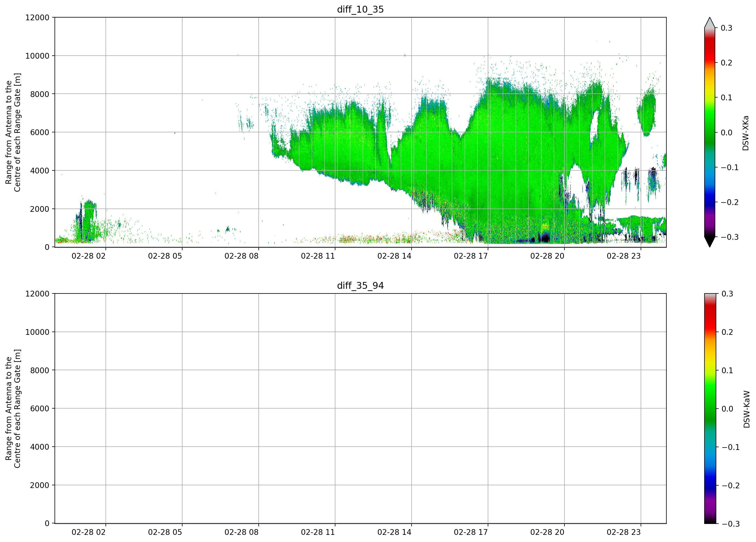Click '02-28 14' tick under diff_35_94 plot
Screen dimensions: 756x542
394,532
